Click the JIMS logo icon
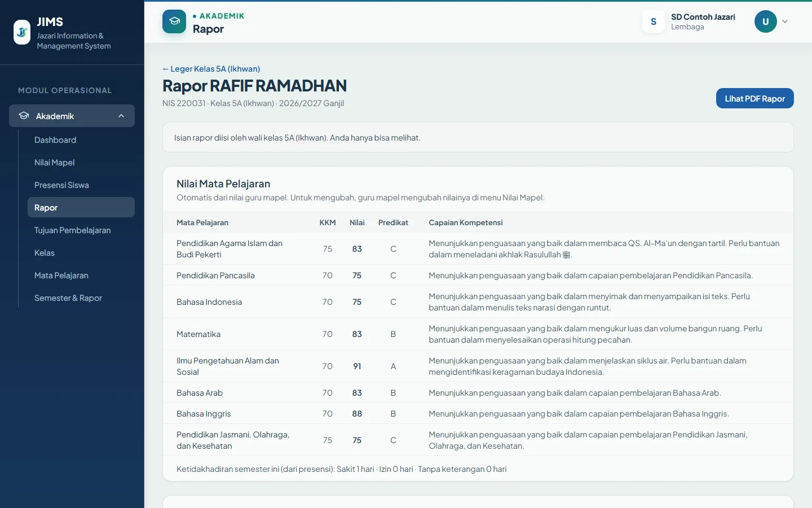Viewport: 812px width, 508px height. [x=22, y=32]
